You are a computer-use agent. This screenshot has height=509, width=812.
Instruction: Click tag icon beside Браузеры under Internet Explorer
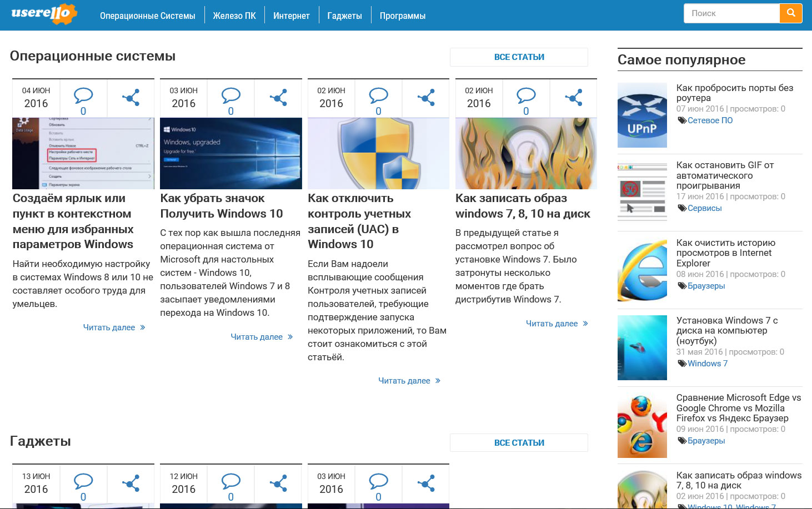(682, 286)
